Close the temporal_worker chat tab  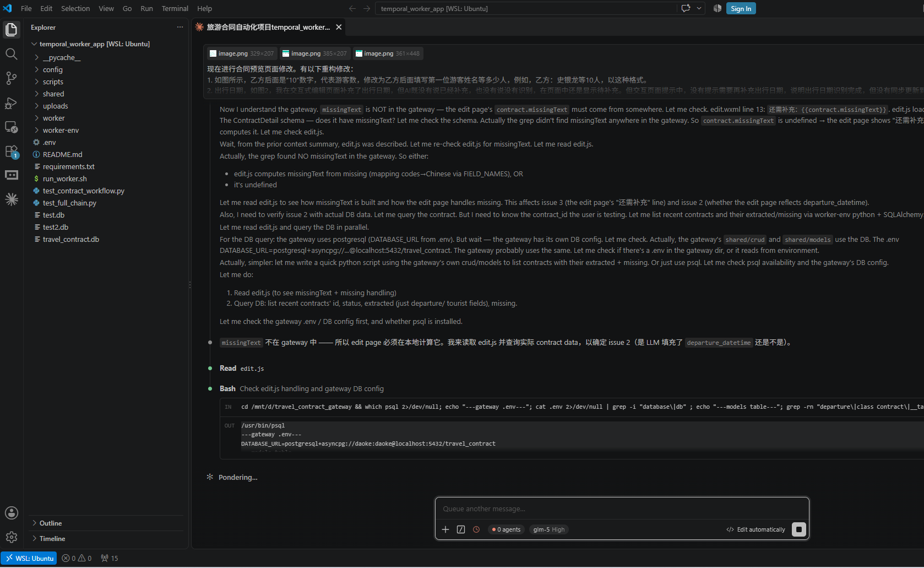[x=339, y=27]
